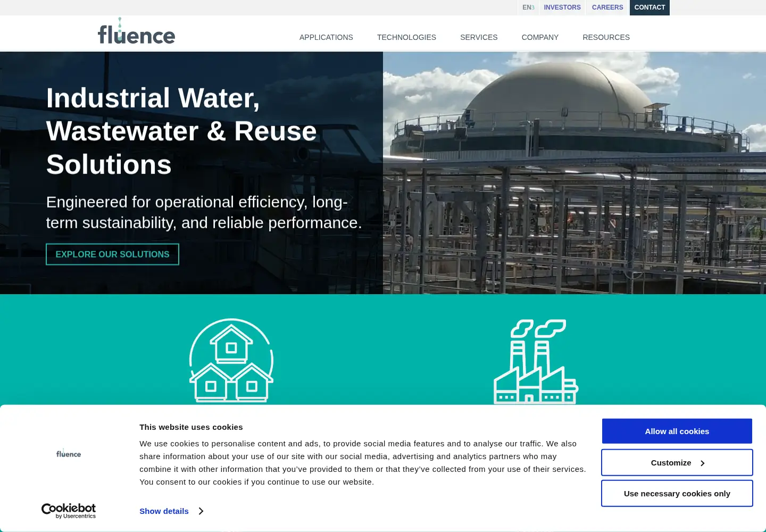Open the Applications menu
This screenshot has width=766, height=532.
tap(326, 37)
